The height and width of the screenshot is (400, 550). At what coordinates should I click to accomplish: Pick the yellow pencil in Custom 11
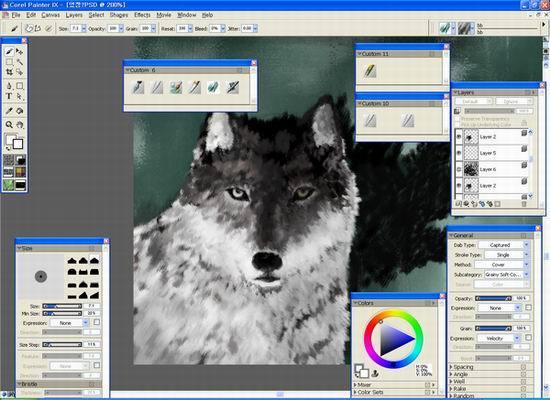click(x=370, y=71)
